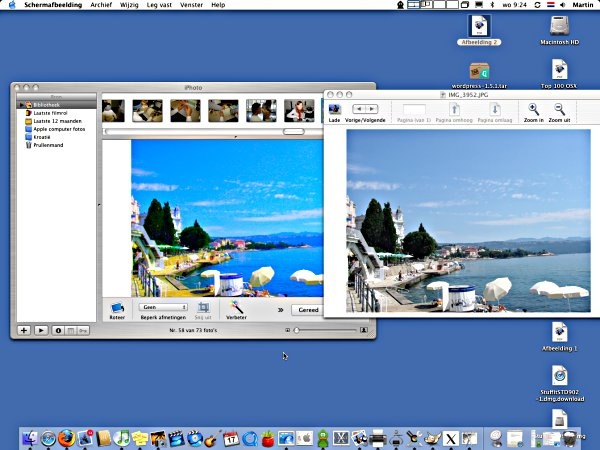The image size is (600, 450).
Task: Click the Gereed button in iPhoto
Action: (x=308, y=310)
